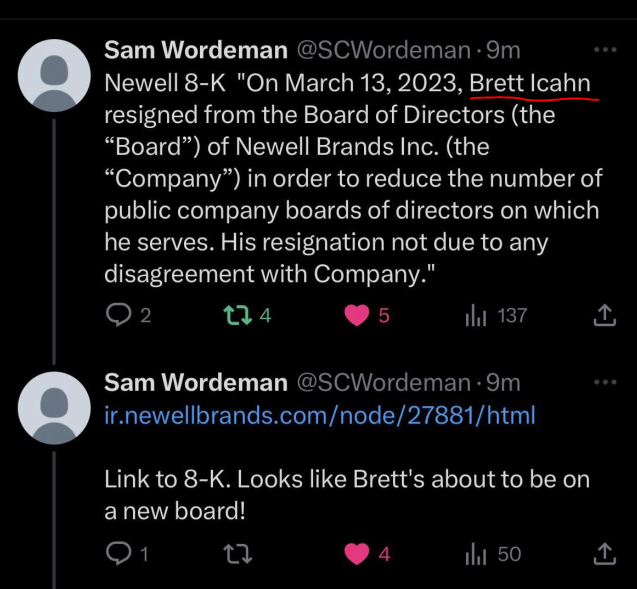Open more options on second tweet
Image resolution: width=637 pixels, height=589 pixels.
click(x=606, y=382)
